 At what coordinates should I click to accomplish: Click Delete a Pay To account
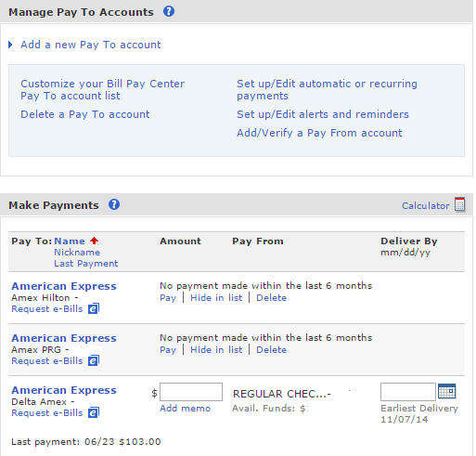[x=85, y=114]
